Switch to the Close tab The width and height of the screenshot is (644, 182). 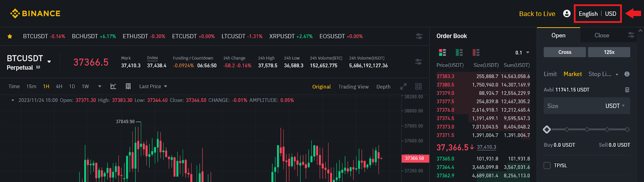602,36
